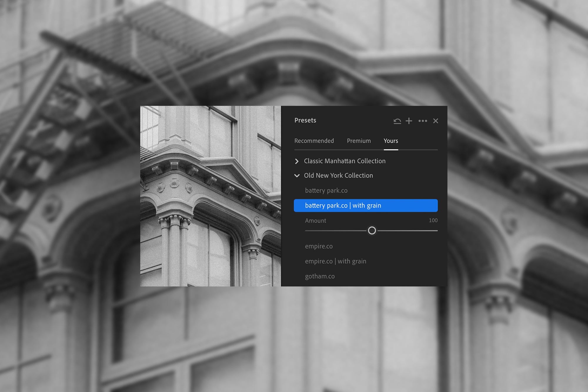Close the Presets panel with X

tap(435, 121)
